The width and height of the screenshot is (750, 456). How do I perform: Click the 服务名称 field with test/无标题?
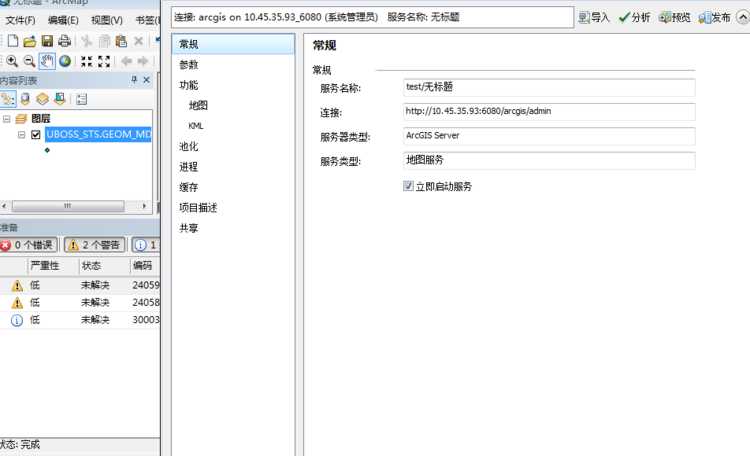[549, 88]
